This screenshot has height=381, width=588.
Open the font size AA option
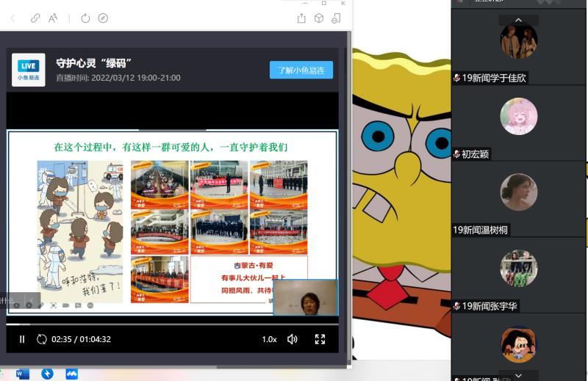[x=53, y=18]
